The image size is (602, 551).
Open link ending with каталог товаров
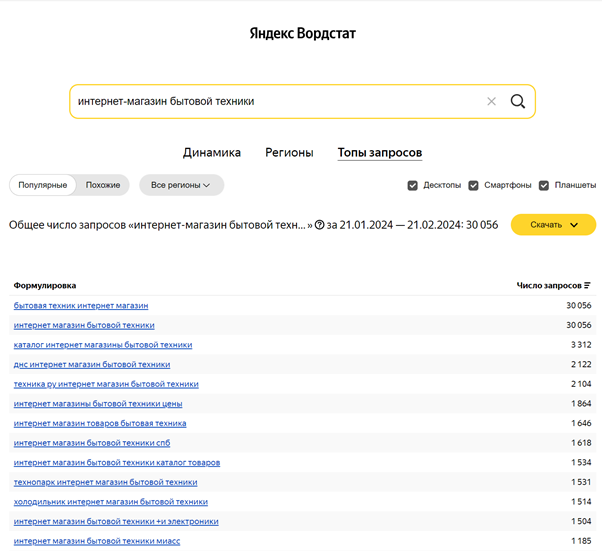coord(117,462)
